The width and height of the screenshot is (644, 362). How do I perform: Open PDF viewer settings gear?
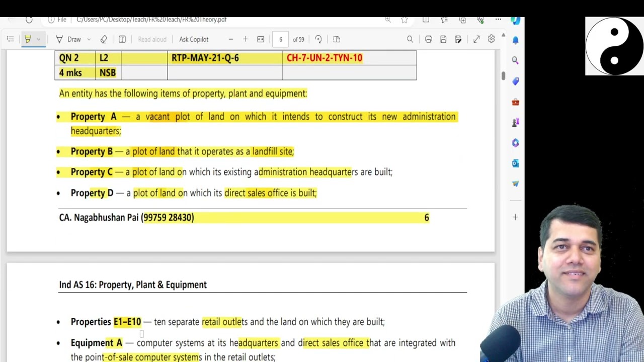coord(492,39)
